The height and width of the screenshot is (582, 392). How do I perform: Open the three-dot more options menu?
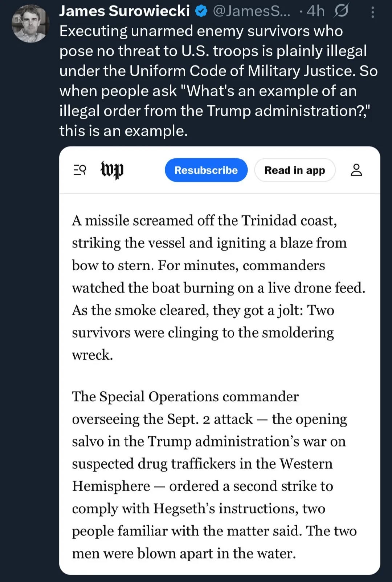pyautogui.click(x=372, y=12)
